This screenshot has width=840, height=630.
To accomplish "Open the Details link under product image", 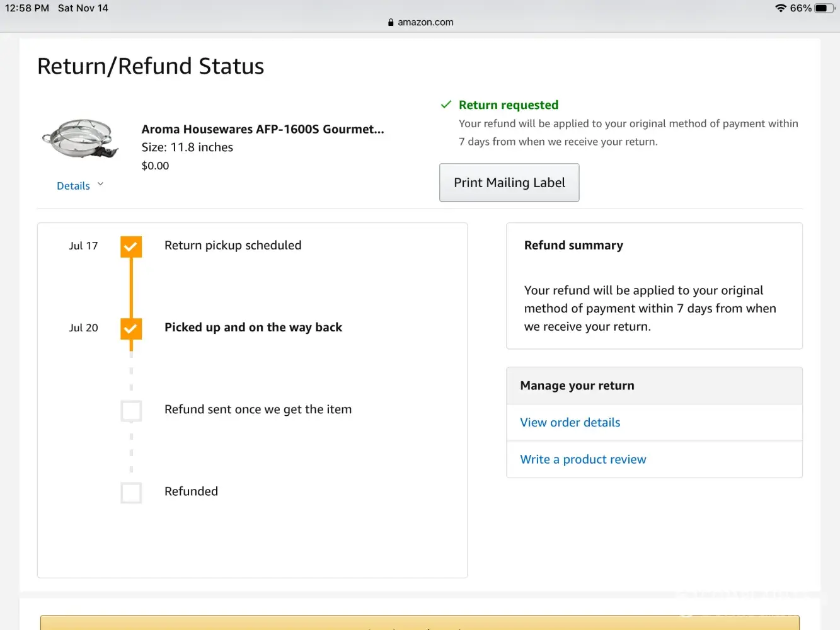I will 73,186.
